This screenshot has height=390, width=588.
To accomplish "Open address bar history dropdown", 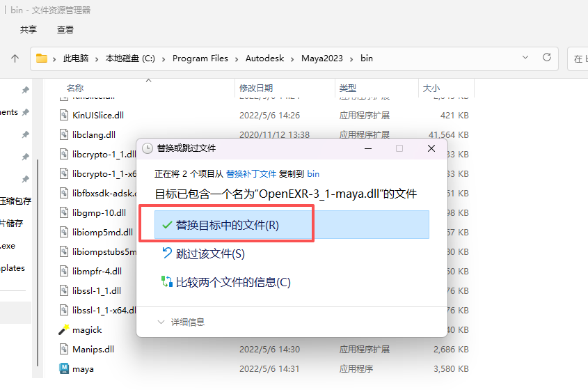I will [525, 57].
